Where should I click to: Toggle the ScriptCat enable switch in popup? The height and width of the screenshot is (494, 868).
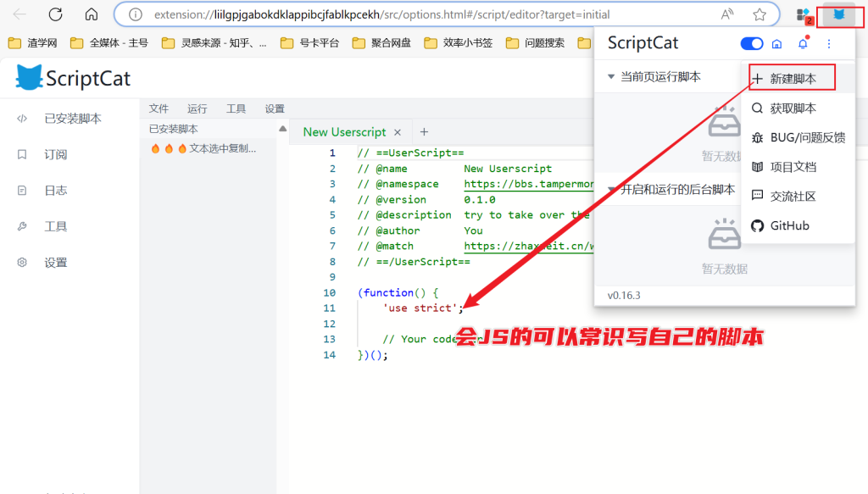[751, 42]
